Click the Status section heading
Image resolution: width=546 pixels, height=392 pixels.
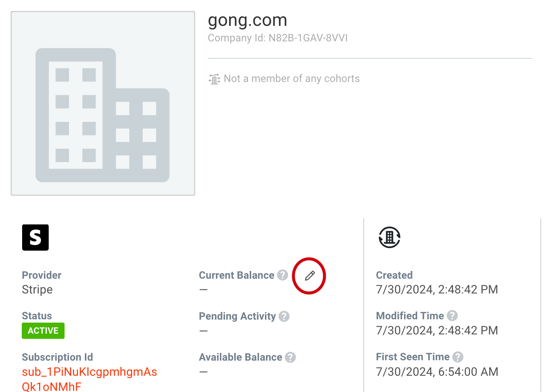click(37, 316)
